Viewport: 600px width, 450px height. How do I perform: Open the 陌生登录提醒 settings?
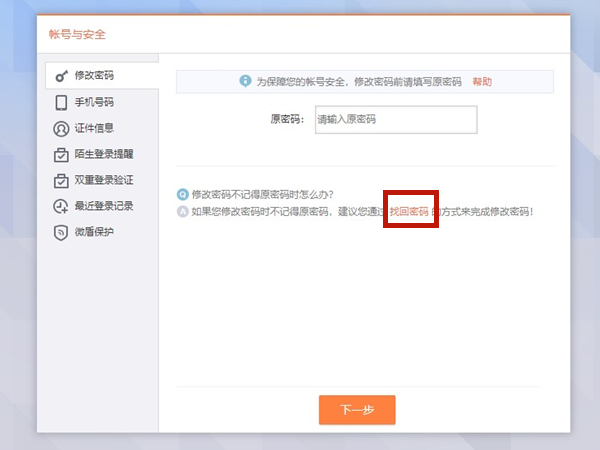coord(104,154)
